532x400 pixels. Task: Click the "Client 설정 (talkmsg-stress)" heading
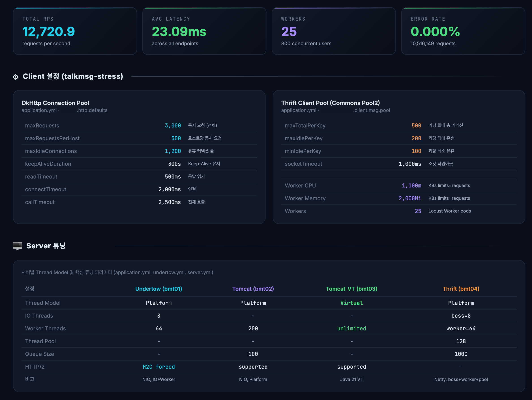click(73, 76)
